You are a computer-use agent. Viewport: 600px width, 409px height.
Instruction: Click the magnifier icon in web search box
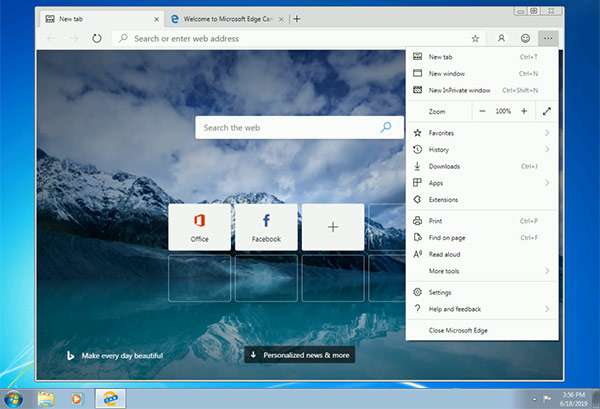point(386,128)
